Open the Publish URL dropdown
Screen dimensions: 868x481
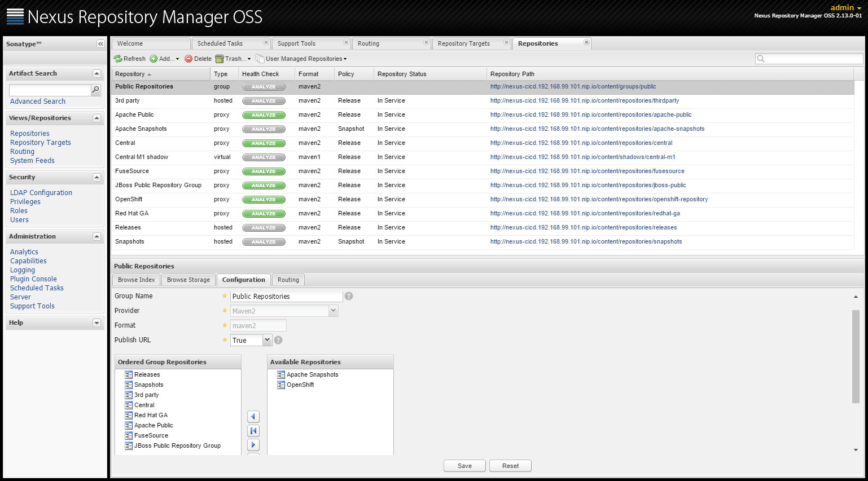[268, 340]
